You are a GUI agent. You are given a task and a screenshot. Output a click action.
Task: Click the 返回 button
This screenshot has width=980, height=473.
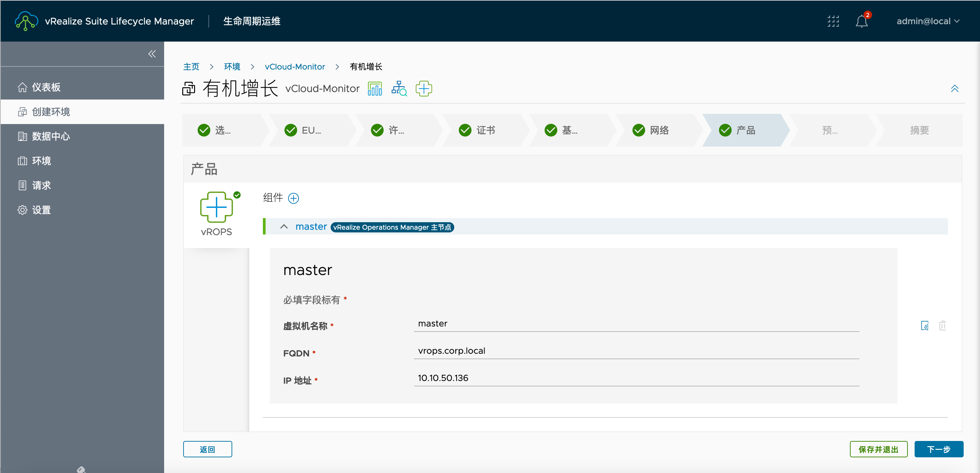tap(208, 449)
